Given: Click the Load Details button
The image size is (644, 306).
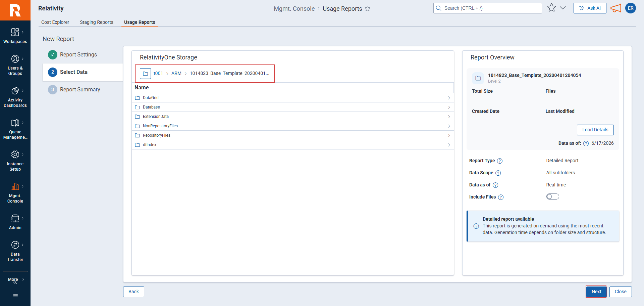Looking at the screenshot, I should point(595,130).
